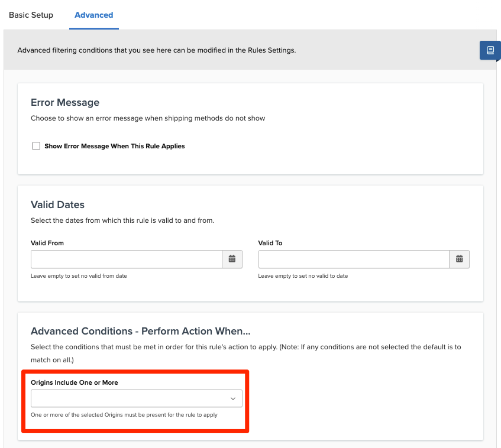Open the Valid From calendar picker
Screen dimensions: 501x448
[x=232, y=259]
